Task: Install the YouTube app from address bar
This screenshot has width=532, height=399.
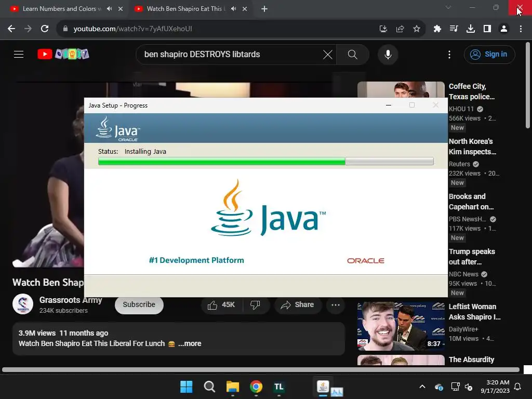Action: (x=383, y=29)
